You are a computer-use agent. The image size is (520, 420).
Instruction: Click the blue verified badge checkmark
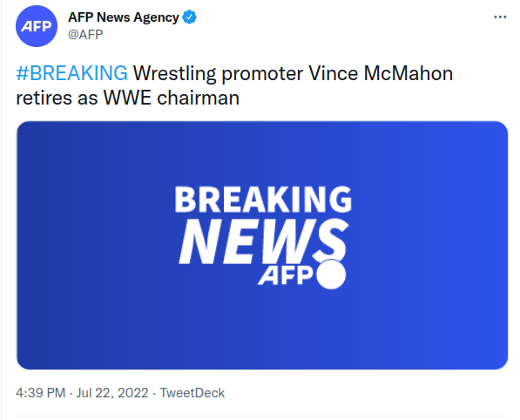(190, 17)
